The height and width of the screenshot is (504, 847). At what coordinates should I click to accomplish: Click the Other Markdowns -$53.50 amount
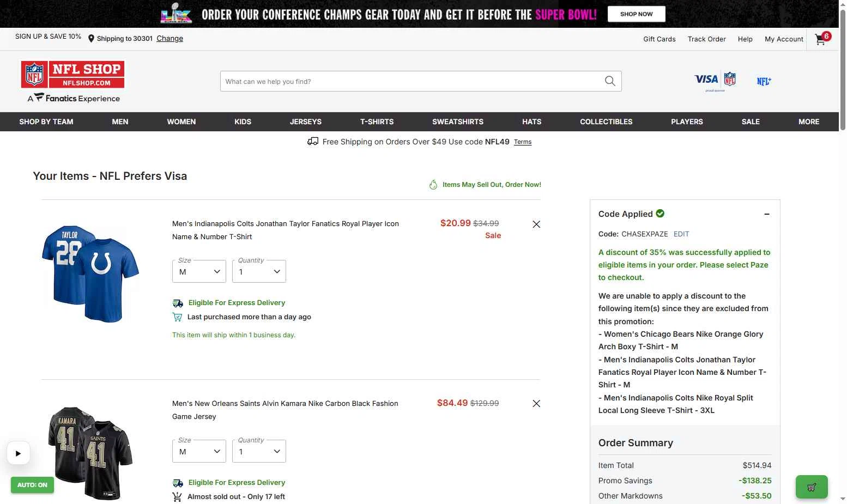point(757,496)
